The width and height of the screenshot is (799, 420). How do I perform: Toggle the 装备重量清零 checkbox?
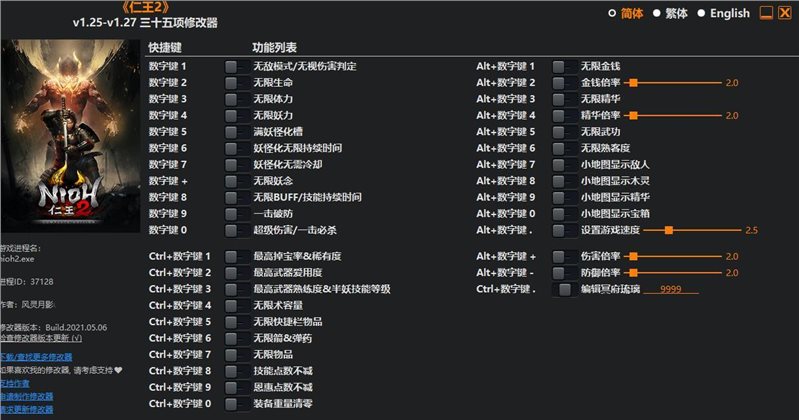click(x=232, y=403)
